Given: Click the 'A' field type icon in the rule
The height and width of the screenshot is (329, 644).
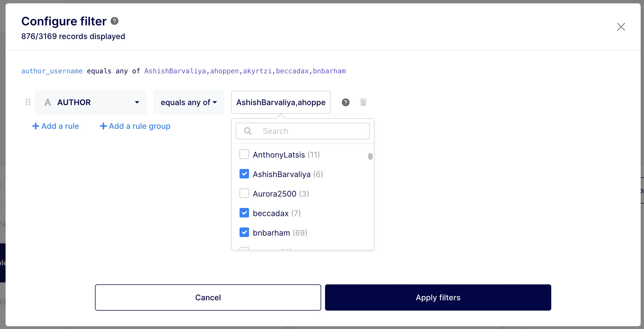Looking at the screenshot, I should pos(47,102).
